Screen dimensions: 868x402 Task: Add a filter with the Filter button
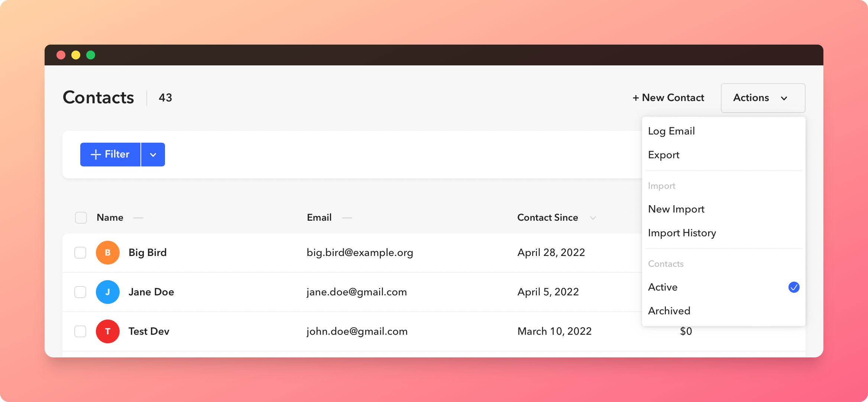click(110, 155)
